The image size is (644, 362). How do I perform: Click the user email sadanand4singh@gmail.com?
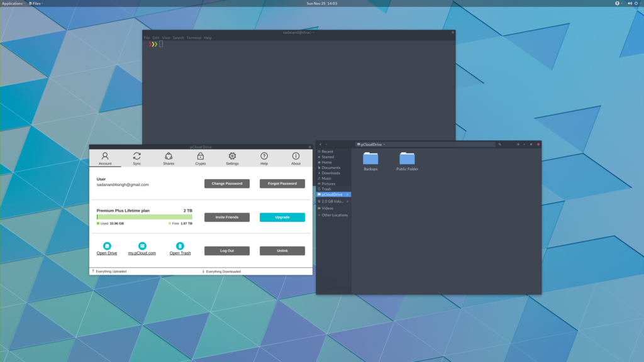(x=123, y=185)
